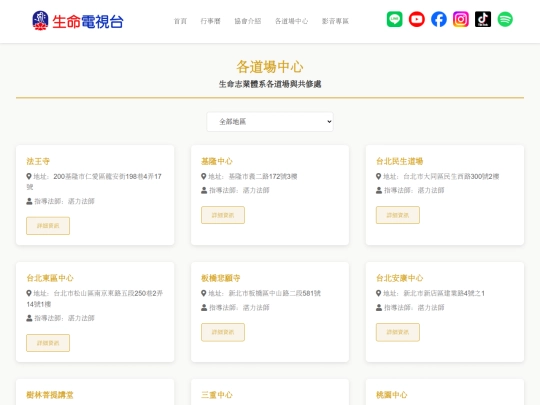Click the address 新北市板橋區中山路二段581號
The image size is (540, 405).
[x=274, y=293]
